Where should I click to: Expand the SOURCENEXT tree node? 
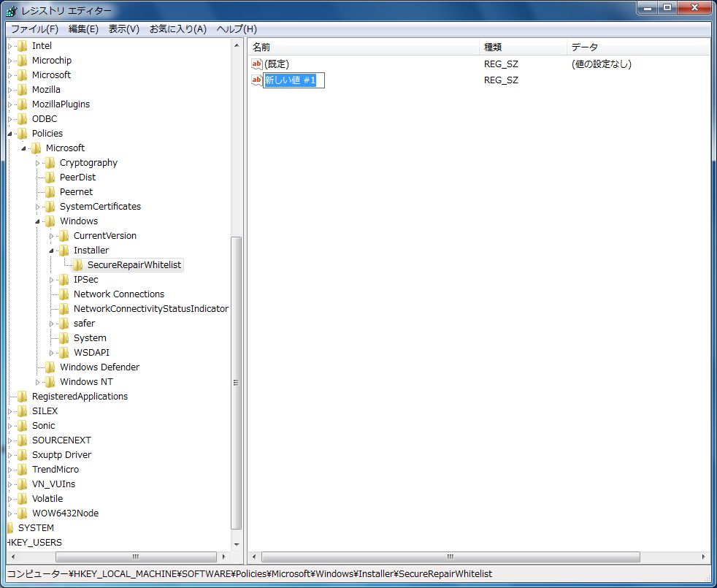[x=10, y=440]
